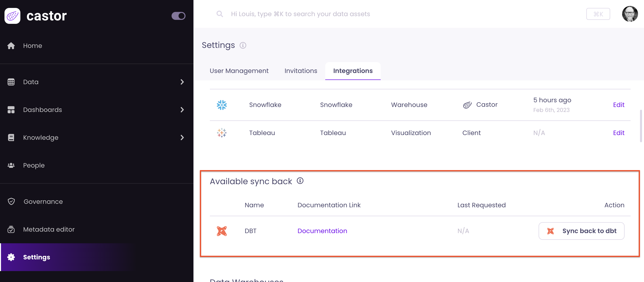644x282 pixels.
Task: Open the DBT Documentation link
Action: (x=322, y=231)
